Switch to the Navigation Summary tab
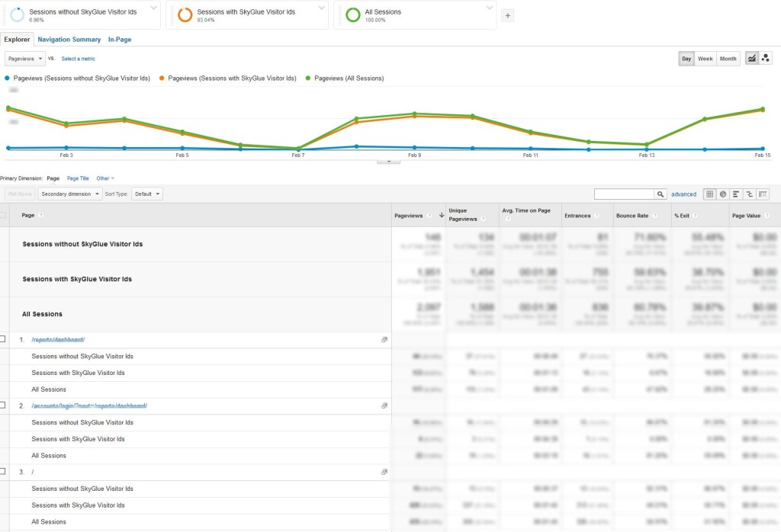781x532 pixels. point(69,40)
